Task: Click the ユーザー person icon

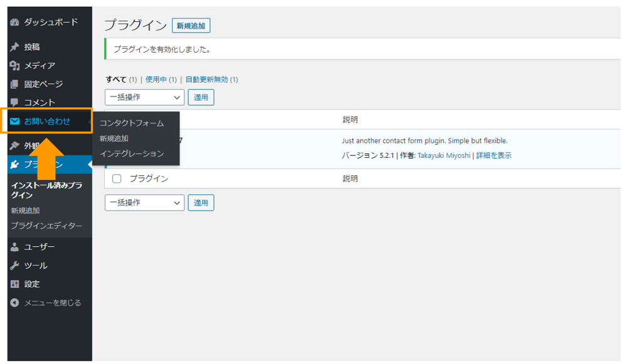Action: click(15, 247)
